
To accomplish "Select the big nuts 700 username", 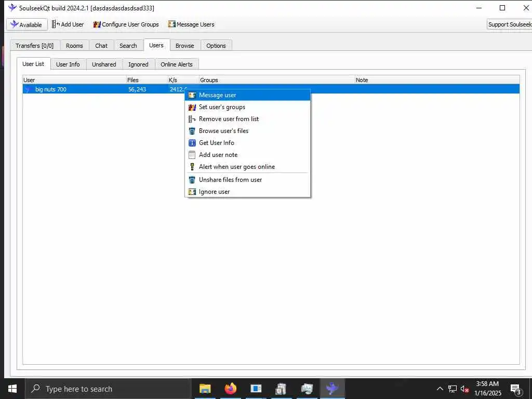I will click(51, 89).
